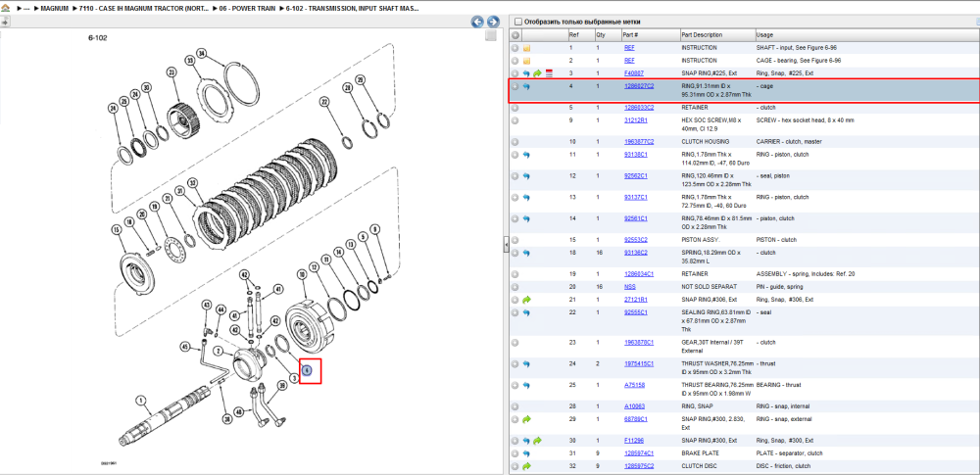Open note icon for Ref 1 row

tap(526, 47)
